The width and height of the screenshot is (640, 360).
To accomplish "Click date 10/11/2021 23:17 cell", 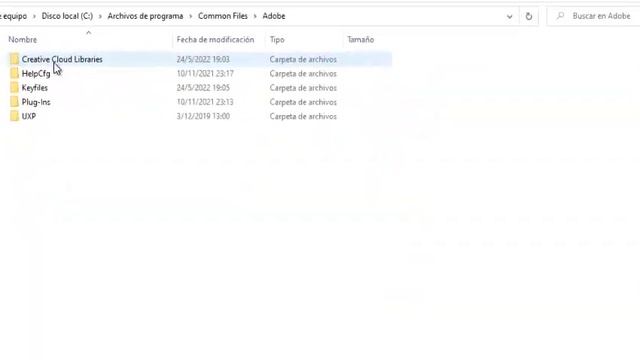I will click(205, 74).
